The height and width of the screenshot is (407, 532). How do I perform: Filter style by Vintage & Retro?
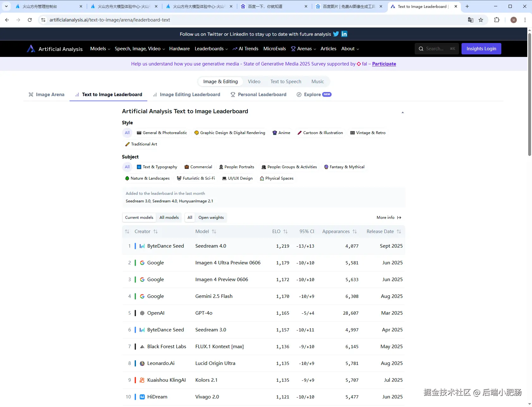[x=368, y=133]
